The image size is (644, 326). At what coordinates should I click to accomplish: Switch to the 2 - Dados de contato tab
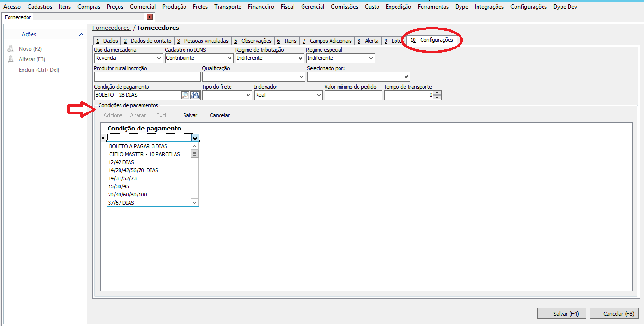[x=147, y=41]
